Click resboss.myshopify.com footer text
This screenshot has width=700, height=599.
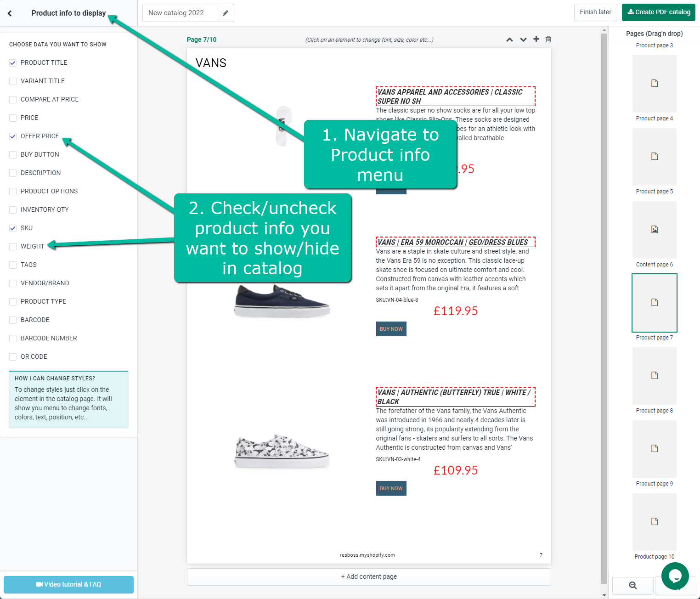tap(367, 555)
